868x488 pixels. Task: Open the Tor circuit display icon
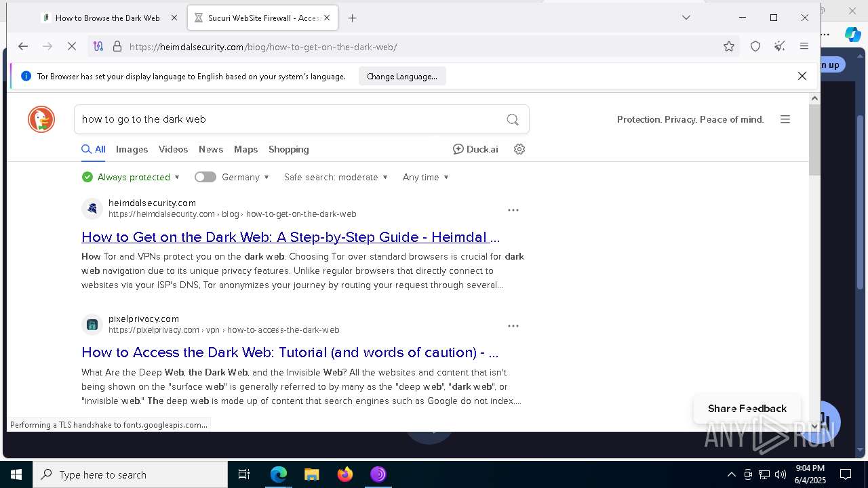click(x=98, y=46)
